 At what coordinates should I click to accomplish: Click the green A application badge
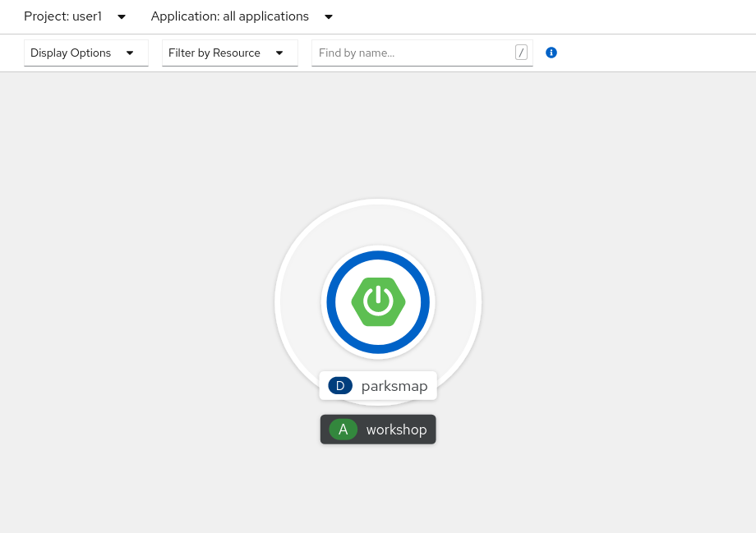coord(343,430)
